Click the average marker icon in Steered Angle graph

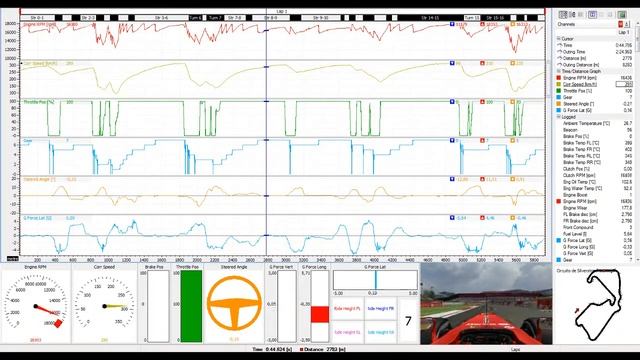pos(513,179)
